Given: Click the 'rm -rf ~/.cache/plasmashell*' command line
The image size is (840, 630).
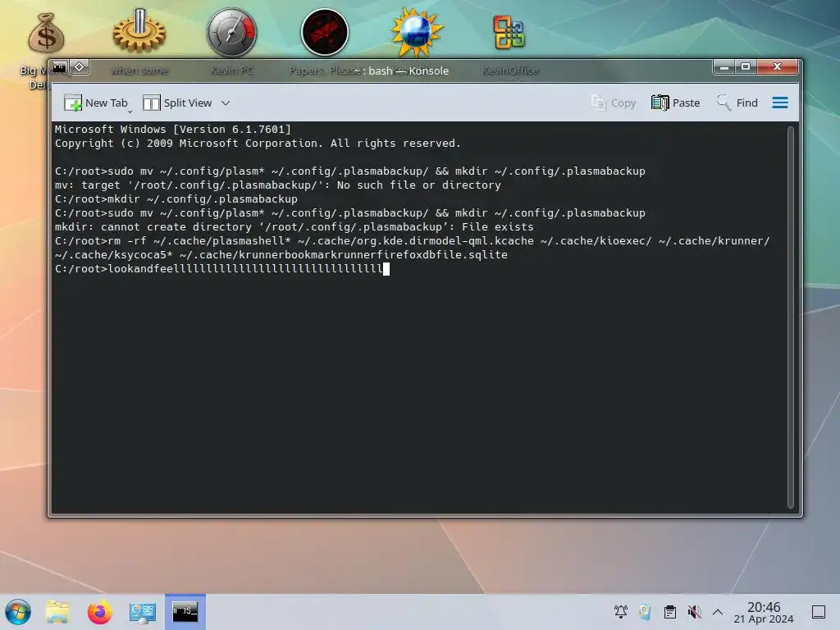Looking at the screenshot, I should point(412,248).
